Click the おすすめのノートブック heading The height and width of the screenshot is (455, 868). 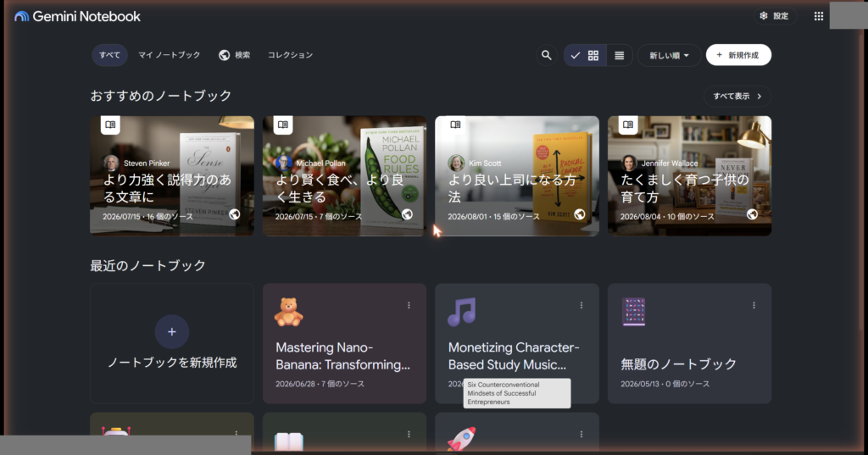(x=160, y=96)
